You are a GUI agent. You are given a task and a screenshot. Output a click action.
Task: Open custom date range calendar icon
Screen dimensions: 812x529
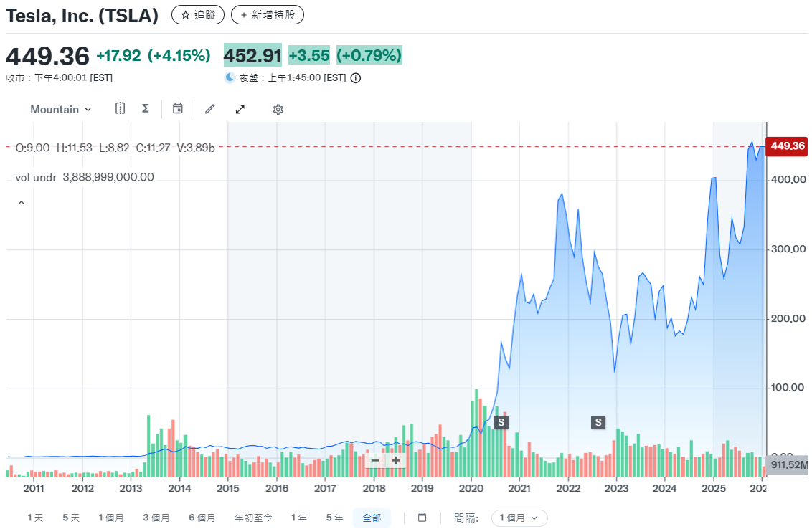pos(422,518)
